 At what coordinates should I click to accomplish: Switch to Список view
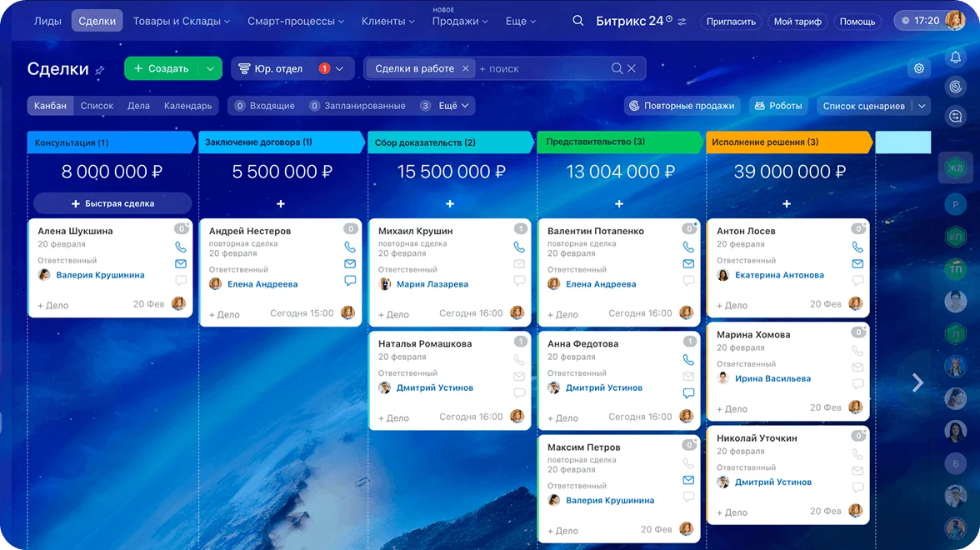pos(97,106)
